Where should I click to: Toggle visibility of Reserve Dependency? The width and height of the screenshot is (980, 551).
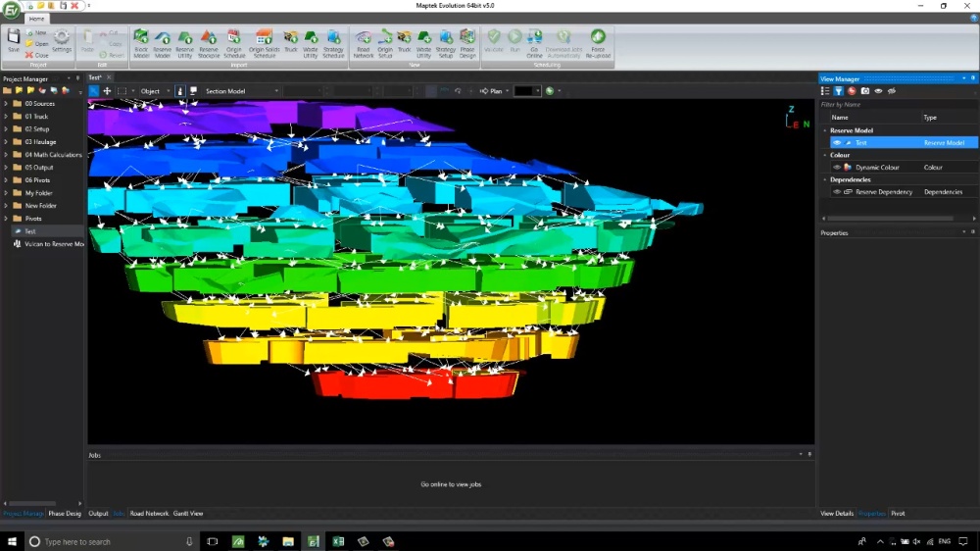837,192
